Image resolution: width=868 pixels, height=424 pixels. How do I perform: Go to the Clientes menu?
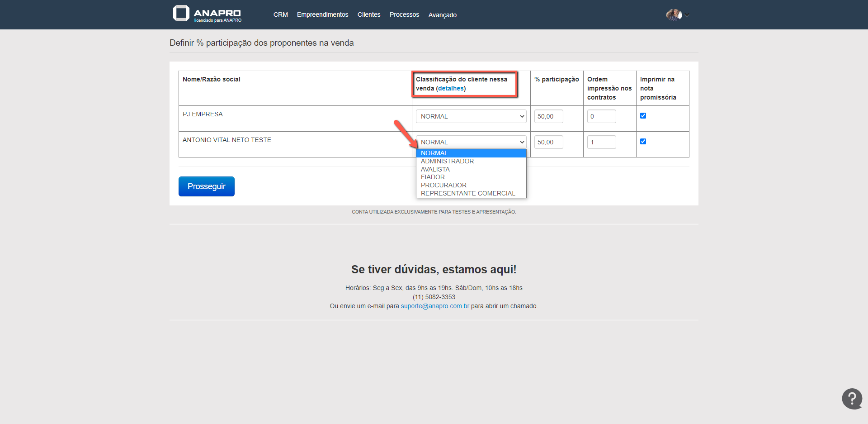[x=369, y=15]
